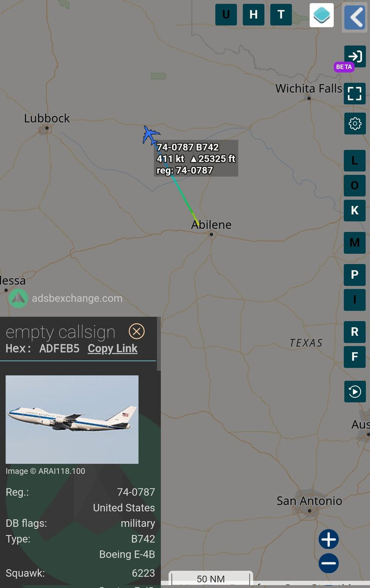Start the history replay icon
The image size is (370, 588).
click(x=355, y=392)
